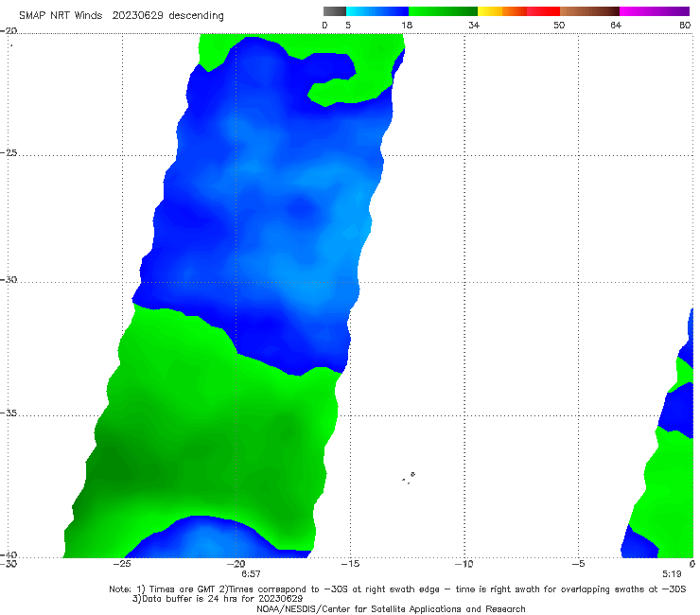This screenshot has height=615, width=700.
Task: Click the red segment of the color bar
Action: point(543,11)
